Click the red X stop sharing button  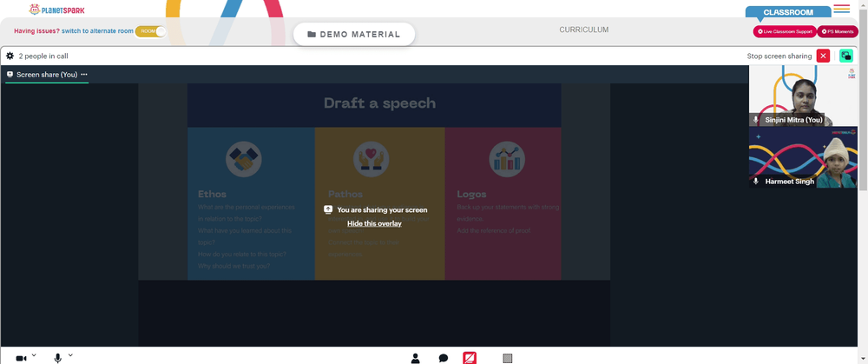pyautogui.click(x=823, y=56)
